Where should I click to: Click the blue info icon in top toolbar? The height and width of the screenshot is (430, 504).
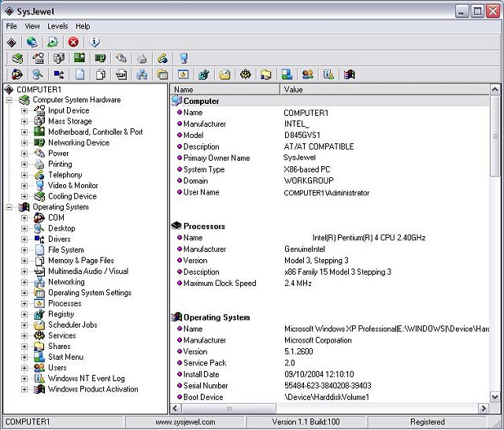(94, 42)
